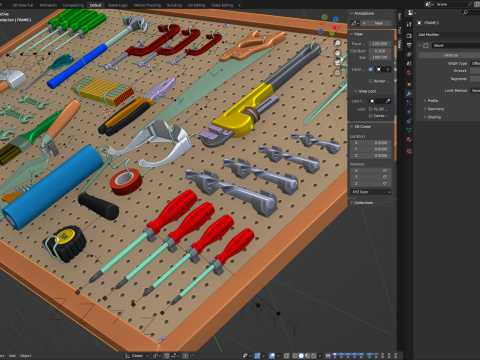Open the Render properties tab icon
Image resolution: width=480 pixels, height=360 pixels.
pyautogui.click(x=409, y=36)
